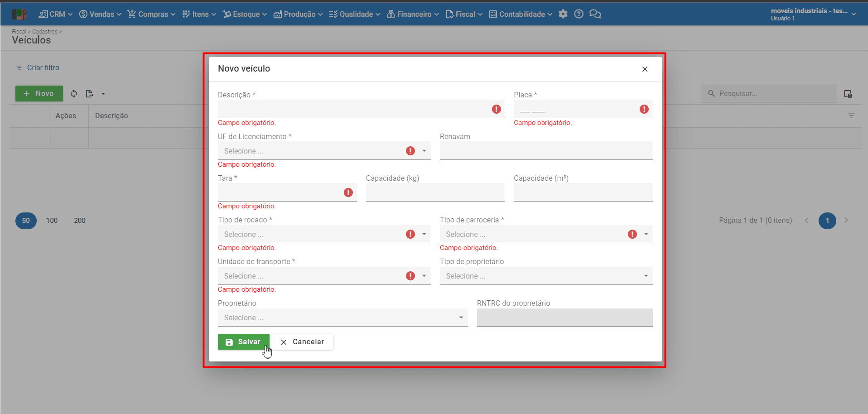
Task: Click the refresh icon beside Novo
Action: click(x=74, y=94)
